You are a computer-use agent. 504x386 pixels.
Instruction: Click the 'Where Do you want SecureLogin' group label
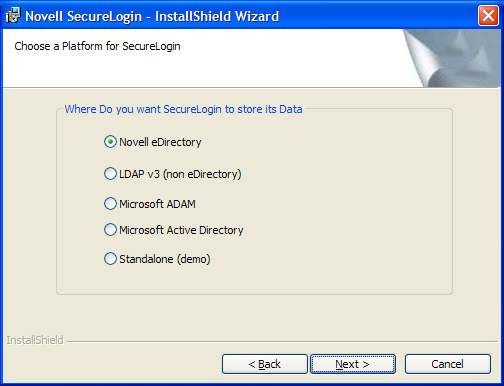tap(183, 109)
